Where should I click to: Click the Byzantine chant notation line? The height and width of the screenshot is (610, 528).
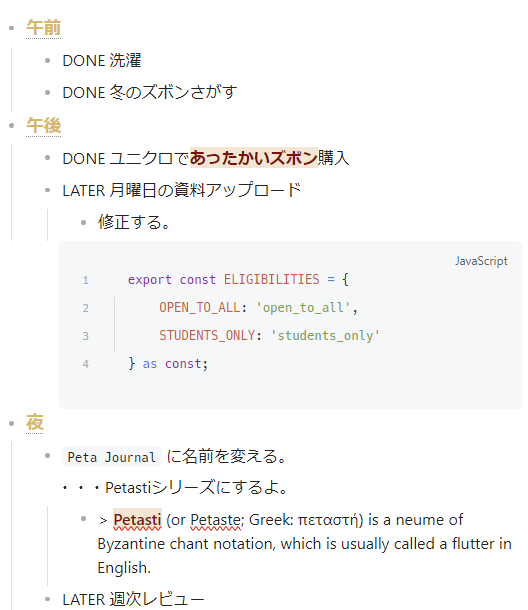(x=304, y=544)
